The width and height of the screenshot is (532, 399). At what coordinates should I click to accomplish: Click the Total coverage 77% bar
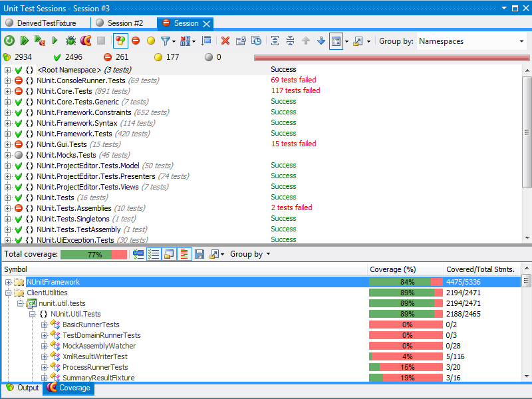pyautogui.click(x=94, y=255)
